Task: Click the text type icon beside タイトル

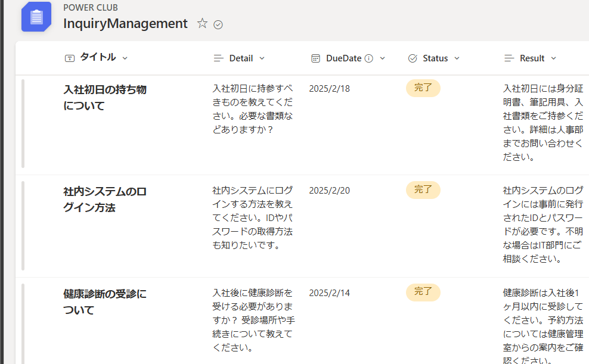Action: (70, 58)
